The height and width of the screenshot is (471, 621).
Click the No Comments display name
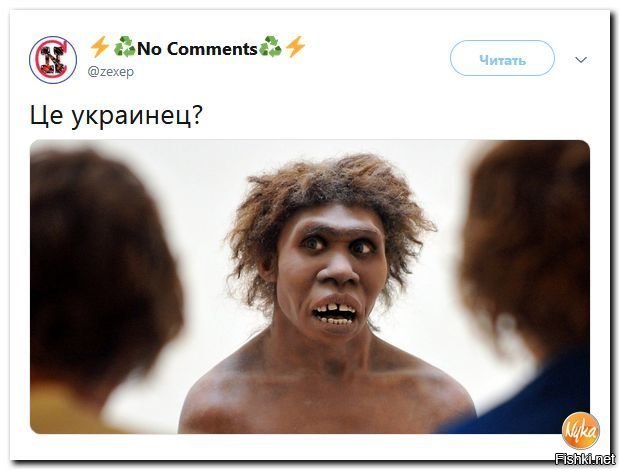pos(197,49)
